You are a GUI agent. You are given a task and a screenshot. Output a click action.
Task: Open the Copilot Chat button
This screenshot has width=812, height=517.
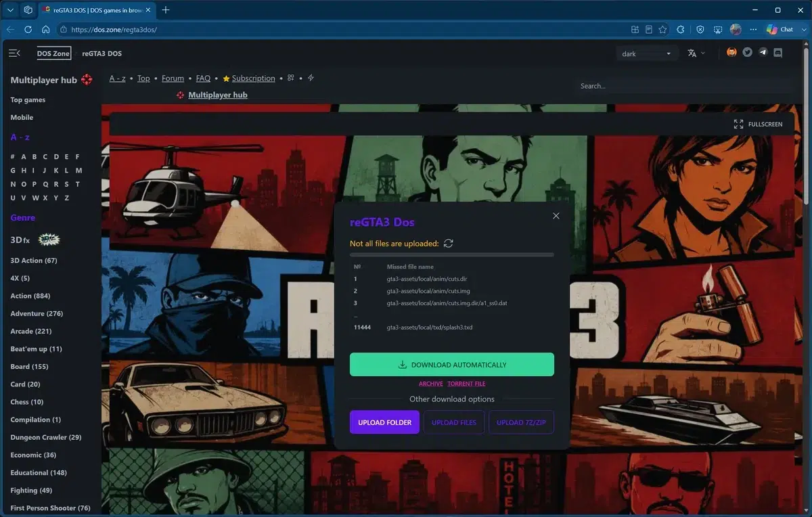tap(780, 29)
